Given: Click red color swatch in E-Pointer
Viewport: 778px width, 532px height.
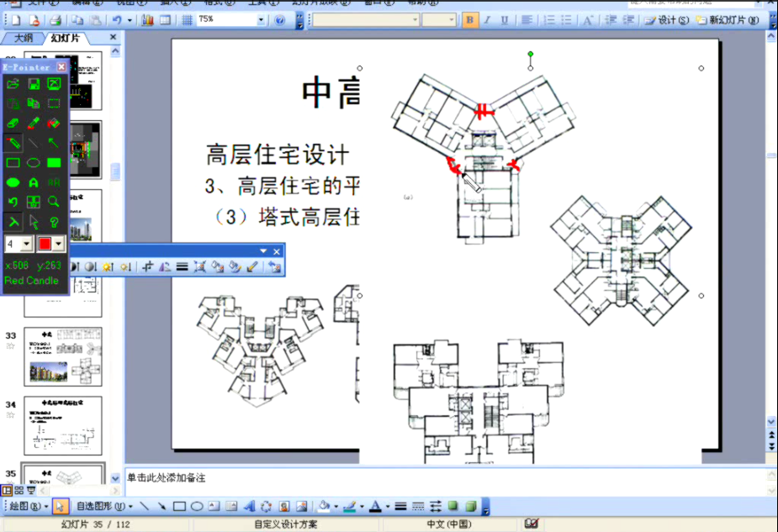Looking at the screenshot, I should (x=45, y=244).
